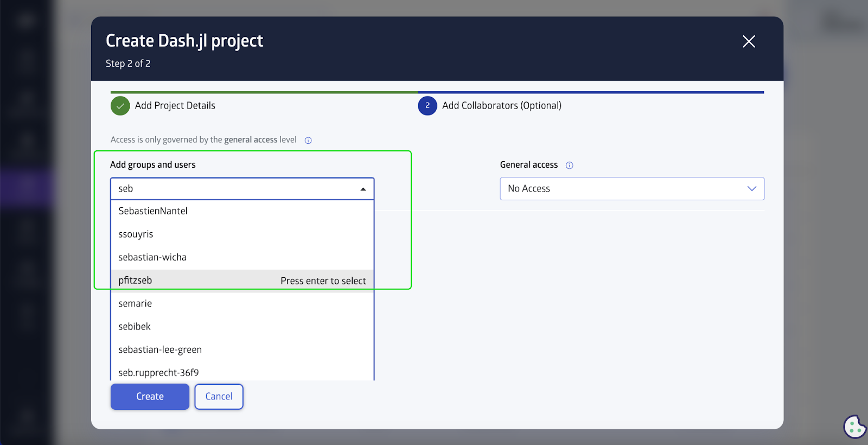
Task: Pick seb.rupprecht-36f9 from the suggestions
Action: coord(242,372)
